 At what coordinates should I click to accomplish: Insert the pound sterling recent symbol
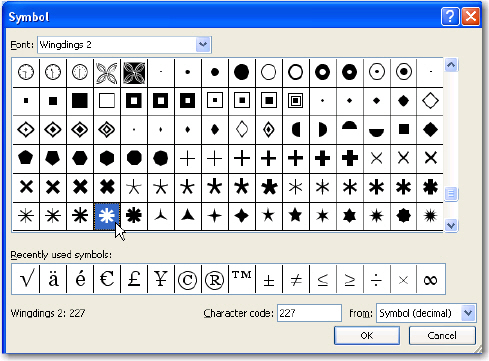tap(134, 278)
